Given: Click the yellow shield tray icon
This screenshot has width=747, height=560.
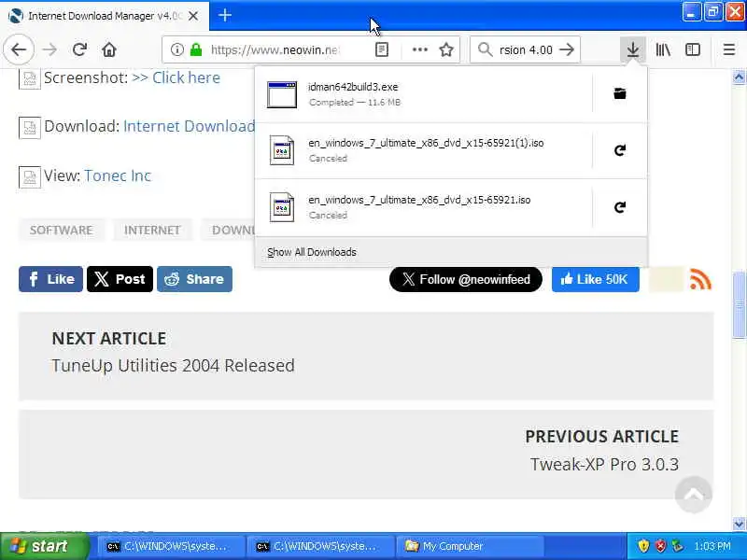Looking at the screenshot, I should point(643,546).
